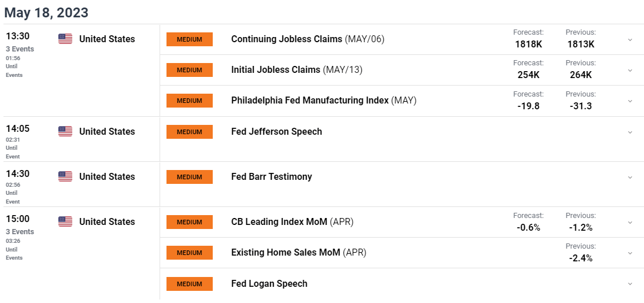Image resolution: width=644 pixels, height=303 pixels.
Task: Expand Initial Jobless Claims details chevron
Action: (630, 70)
